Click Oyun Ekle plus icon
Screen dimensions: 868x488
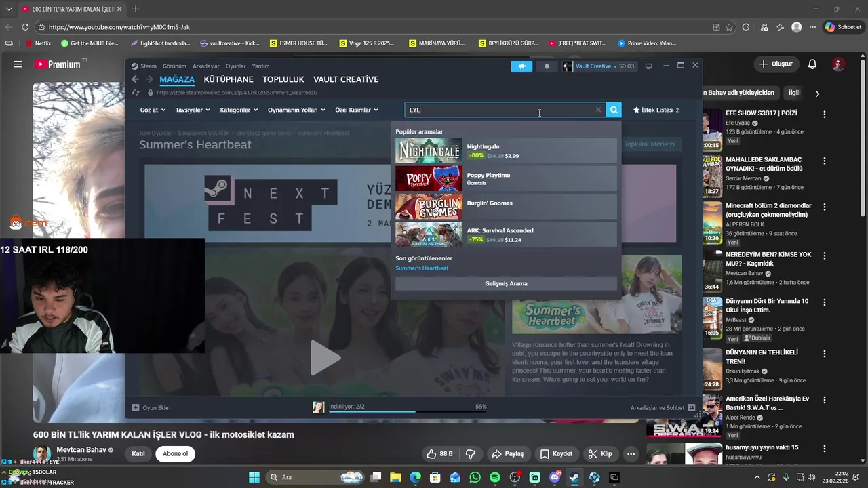tap(136, 407)
